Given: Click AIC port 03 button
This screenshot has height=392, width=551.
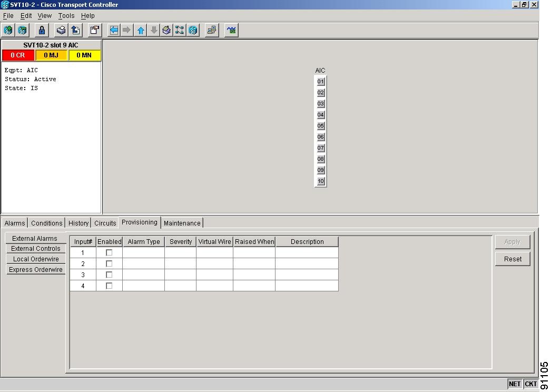Looking at the screenshot, I should click(320, 104).
